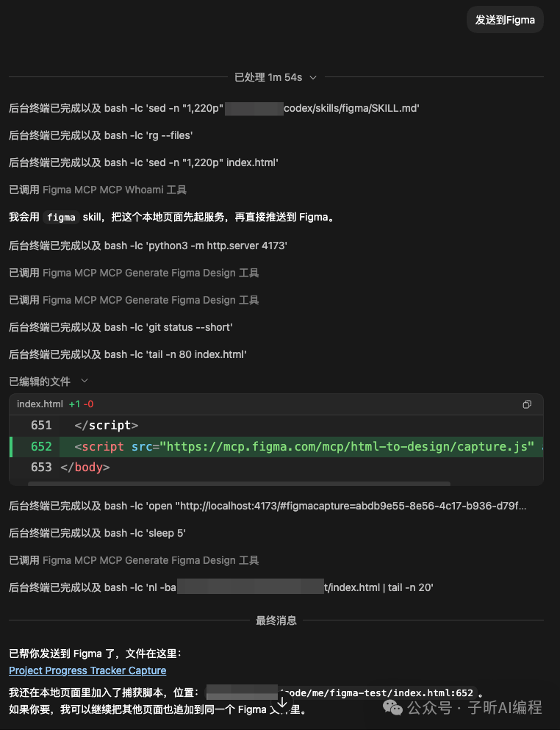Expand the python3 http.server 4173 command entry
The height and width of the screenshot is (730, 560).
pyautogui.click(x=148, y=246)
